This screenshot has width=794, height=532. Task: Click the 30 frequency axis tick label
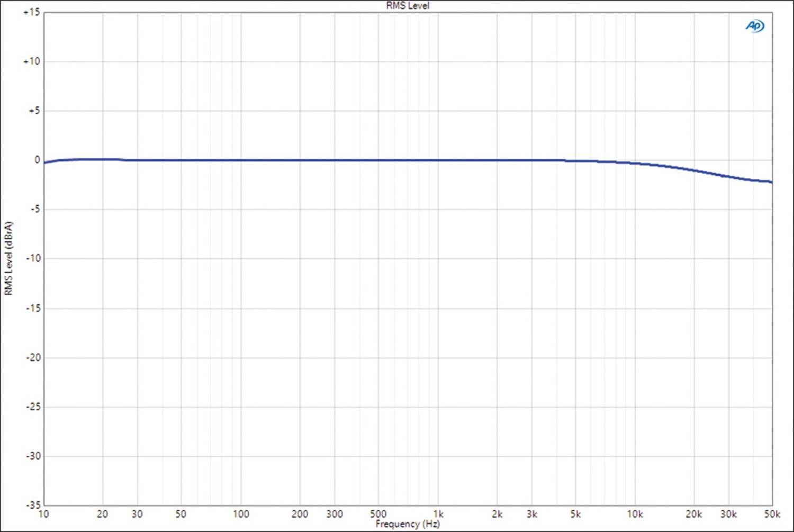pyautogui.click(x=137, y=514)
